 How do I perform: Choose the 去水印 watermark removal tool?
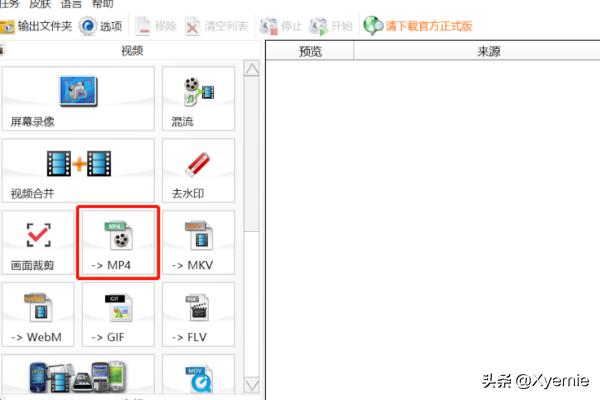pos(197,171)
